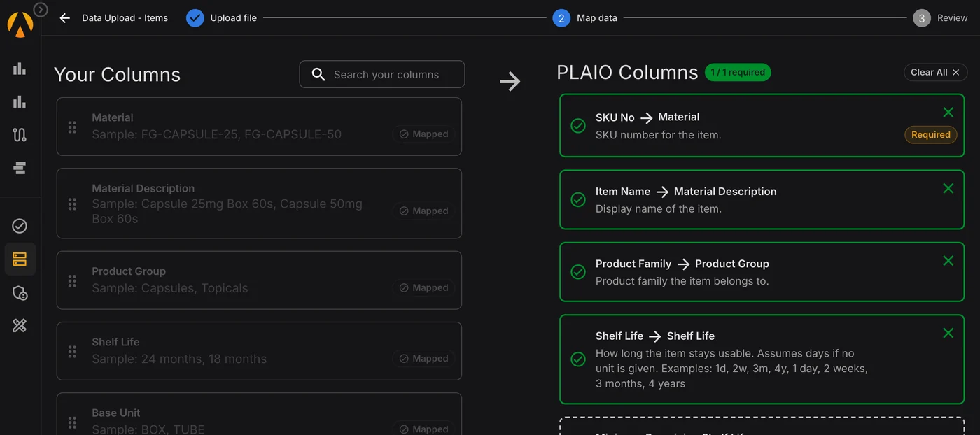Click the 'PLAIO Columns' heading

(627, 73)
